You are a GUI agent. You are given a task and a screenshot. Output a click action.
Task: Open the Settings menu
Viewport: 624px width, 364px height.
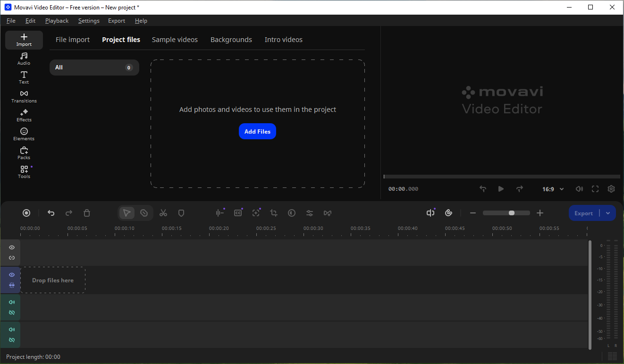[89, 21]
